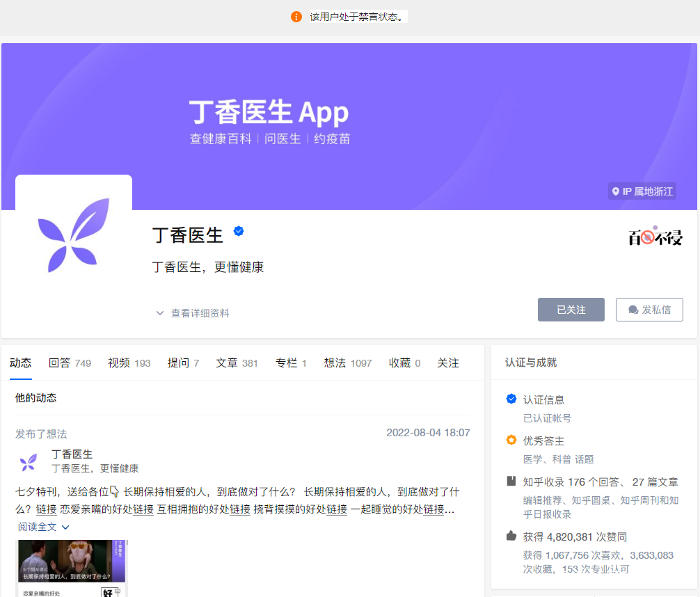Open the 视频 193 tab
The width and height of the screenshot is (700, 597).
129,363
